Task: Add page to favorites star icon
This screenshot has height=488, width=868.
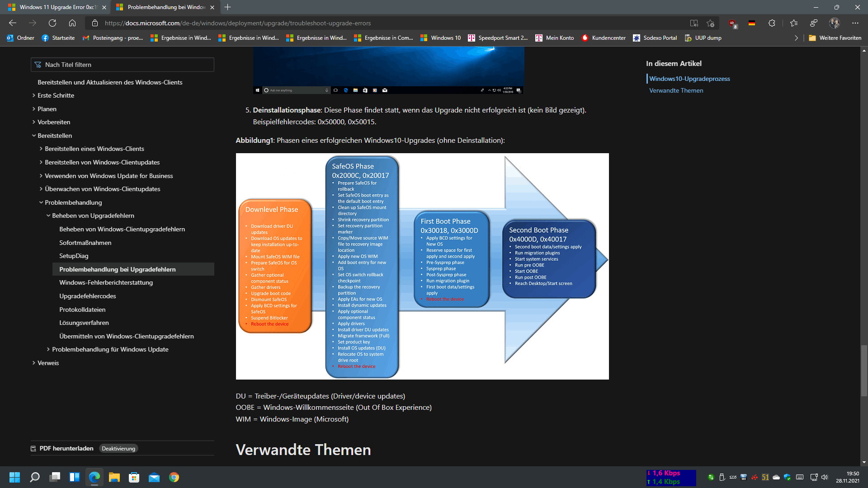Action: [711, 23]
